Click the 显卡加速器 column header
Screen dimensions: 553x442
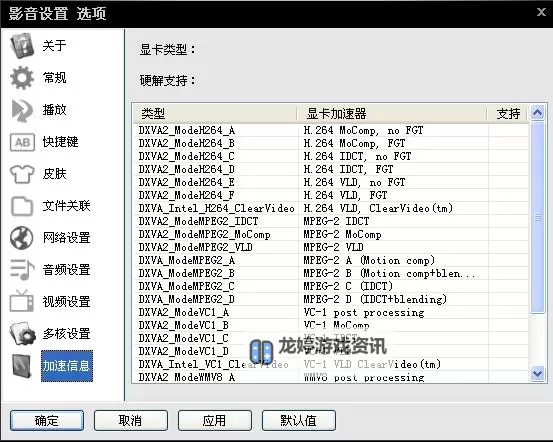(x=392, y=114)
